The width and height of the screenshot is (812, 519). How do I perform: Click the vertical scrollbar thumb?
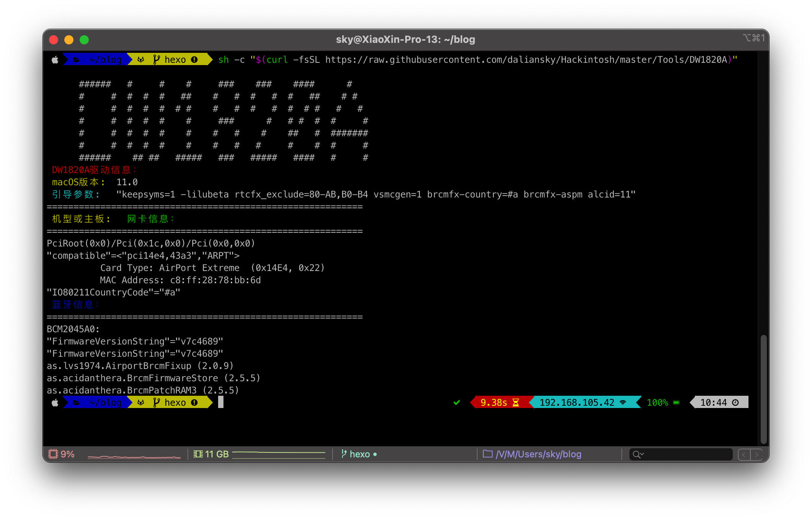coord(763,389)
